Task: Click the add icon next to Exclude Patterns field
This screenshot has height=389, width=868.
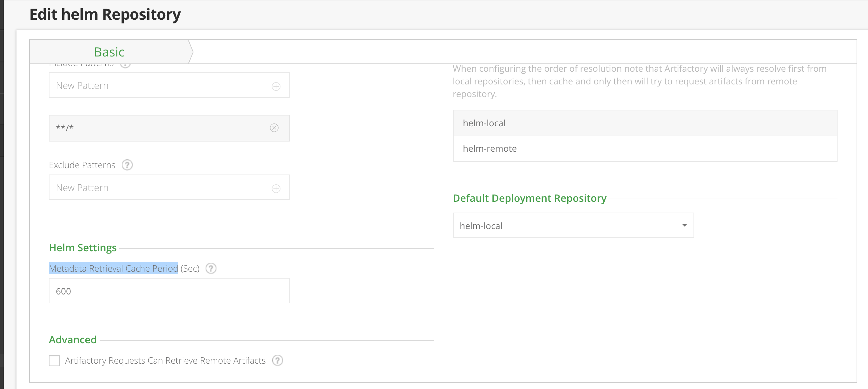Action: point(276,188)
